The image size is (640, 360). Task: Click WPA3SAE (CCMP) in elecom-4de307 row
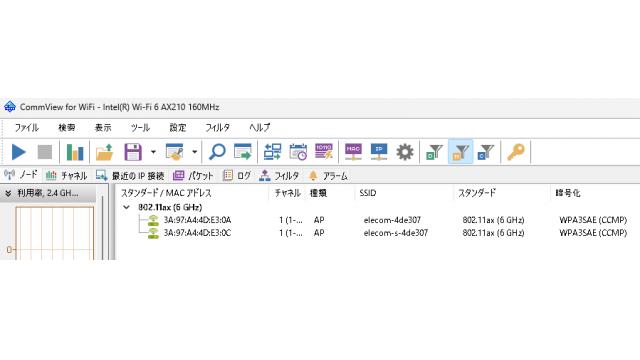[593, 220]
